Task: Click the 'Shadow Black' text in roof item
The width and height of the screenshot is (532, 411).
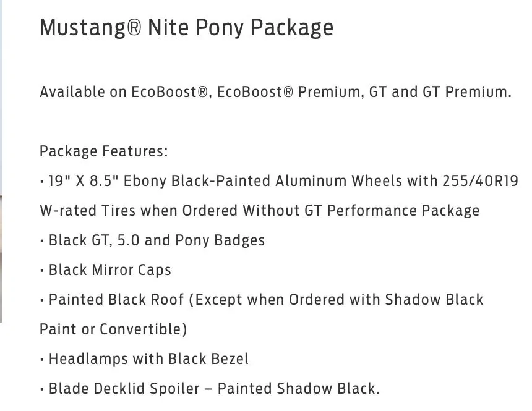Action: click(434, 300)
